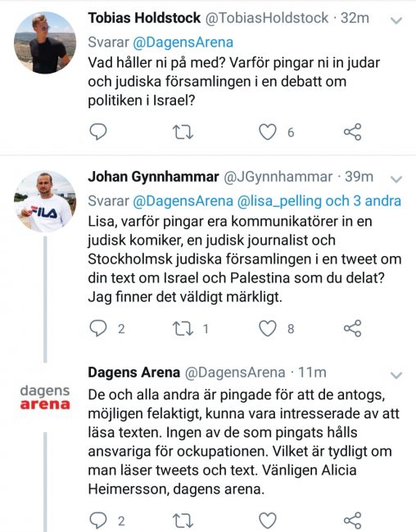Viewport: 416px width, 532px height.
Task: Open the Dagens Arena tweet options chevron
Action: tap(396, 375)
